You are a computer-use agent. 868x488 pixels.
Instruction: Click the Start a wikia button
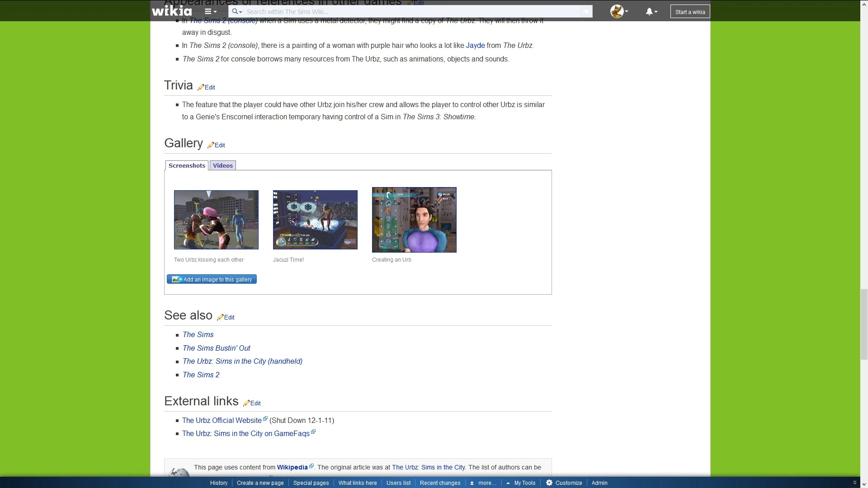click(690, 12)
